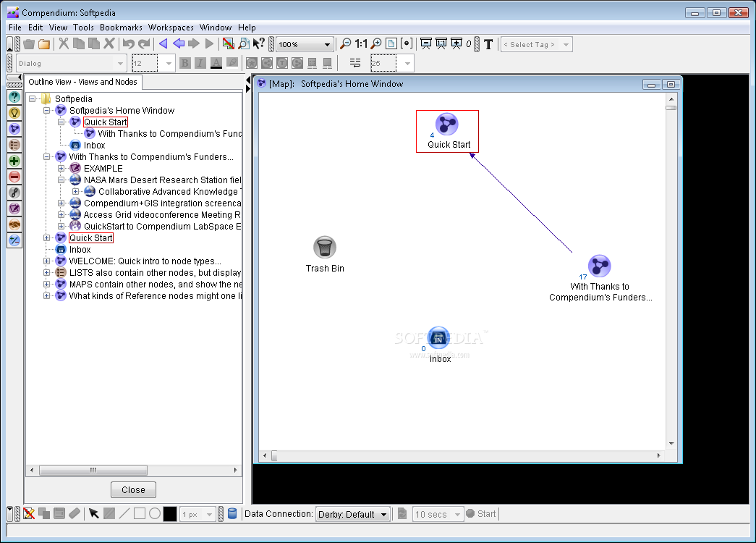Click the Redo arrow toolbar icon

coord(144,44)
